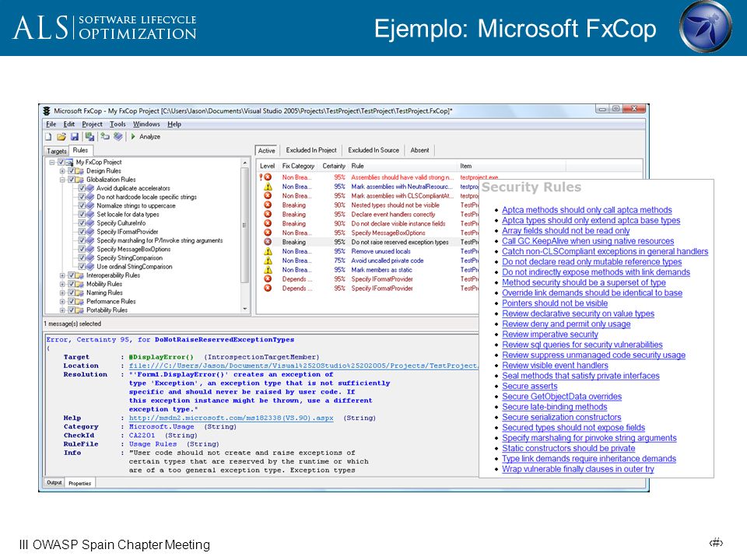Screen dimensions: 747x560
Task: Toggle the 'Avoid duplicate accelerators' checkbox
Action: [x=82, y=188]
